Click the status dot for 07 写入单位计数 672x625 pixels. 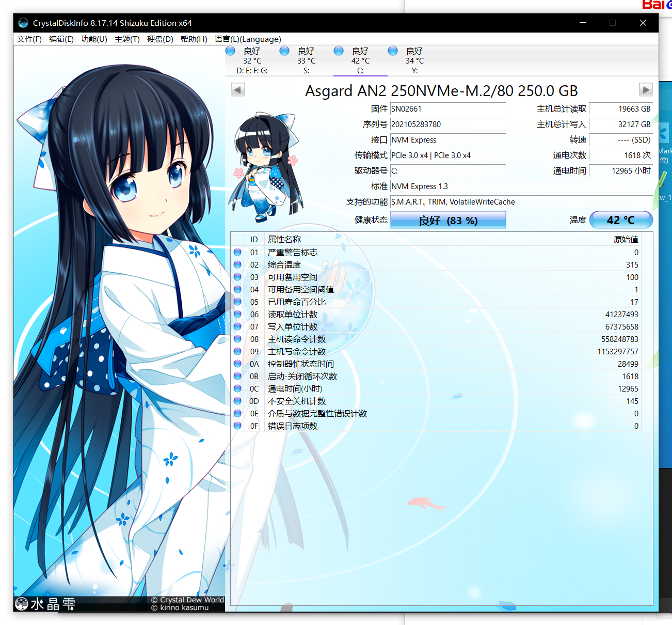237,326
